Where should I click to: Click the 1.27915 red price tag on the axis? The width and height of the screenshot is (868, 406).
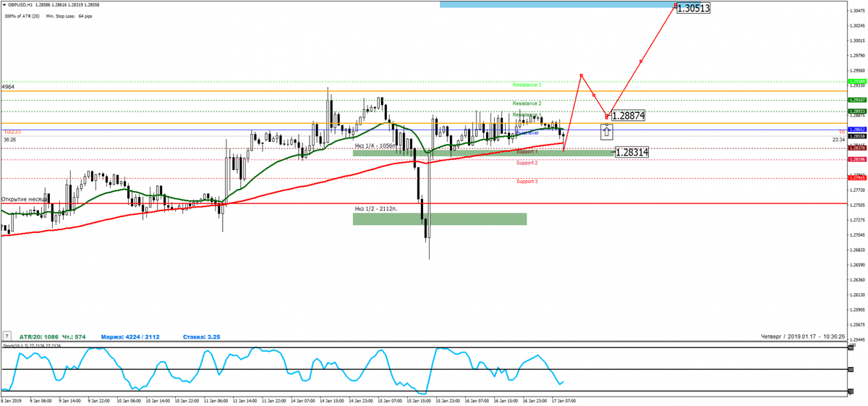coord(857,177)
